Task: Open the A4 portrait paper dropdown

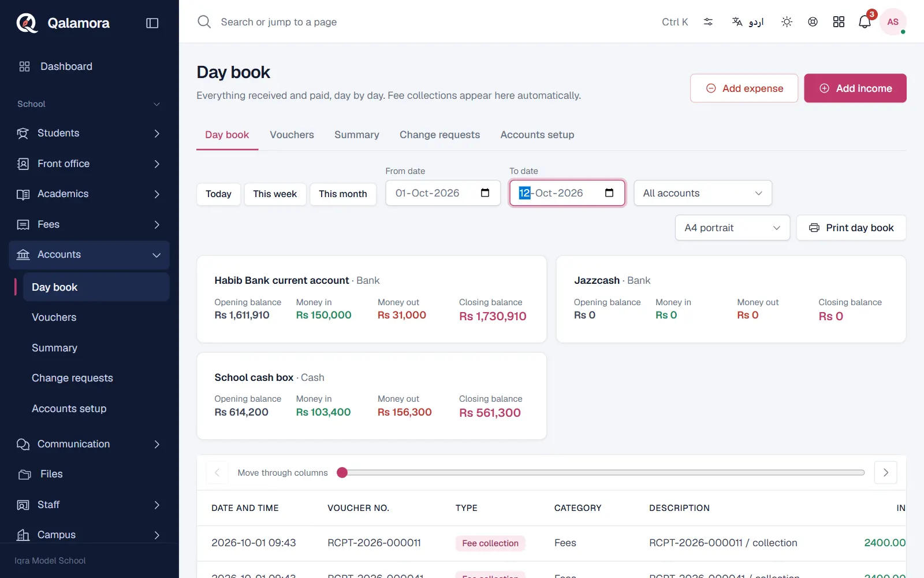Action: 732,228
